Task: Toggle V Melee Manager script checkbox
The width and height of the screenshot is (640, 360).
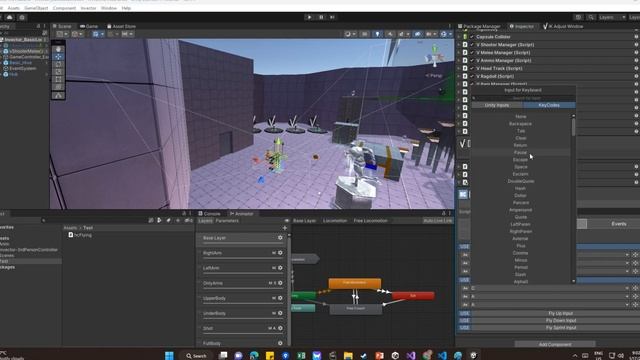Action: coord(472,53)
